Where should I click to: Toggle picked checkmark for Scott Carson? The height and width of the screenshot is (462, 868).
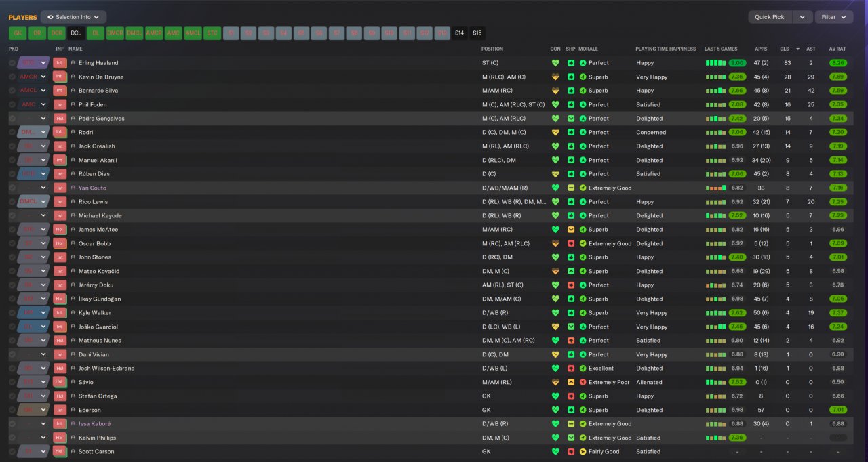click(x=12, y=452)
